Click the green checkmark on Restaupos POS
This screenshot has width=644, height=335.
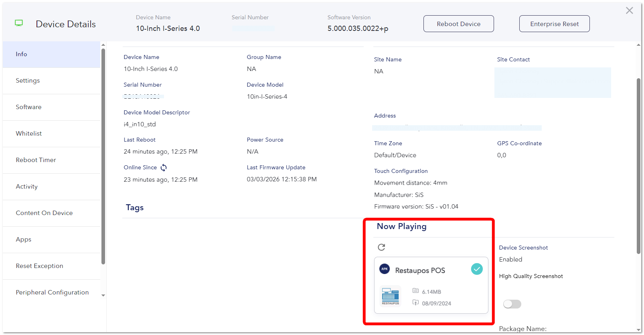(477, 269)
